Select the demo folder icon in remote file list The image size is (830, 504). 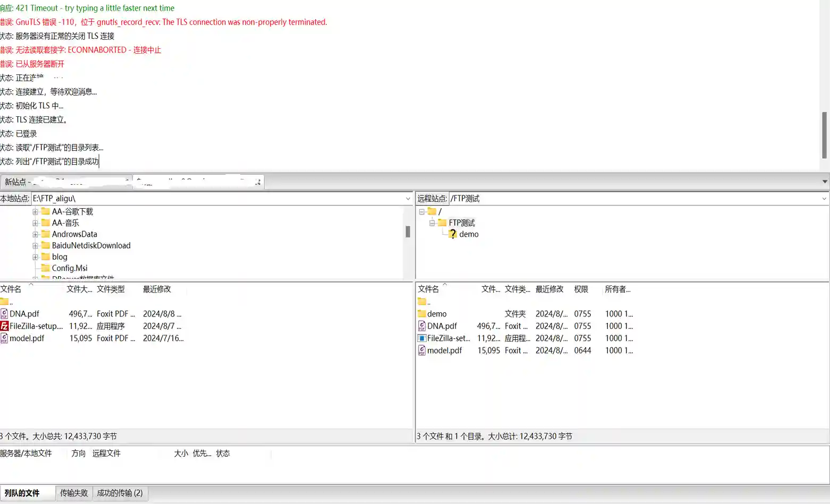422,314
